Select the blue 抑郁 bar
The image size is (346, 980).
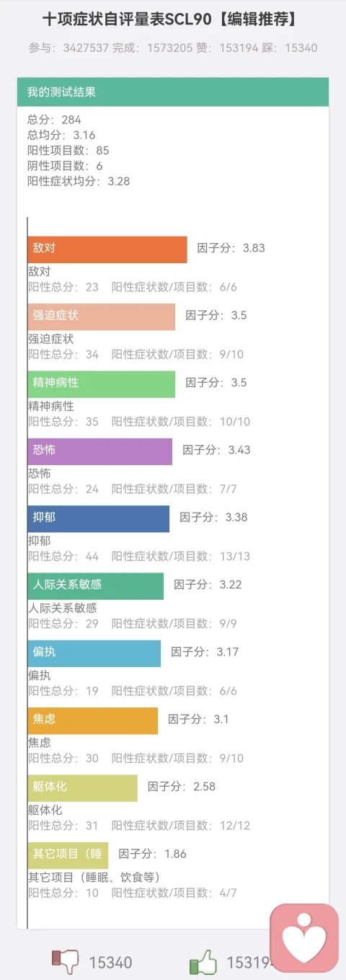(99, 518)
